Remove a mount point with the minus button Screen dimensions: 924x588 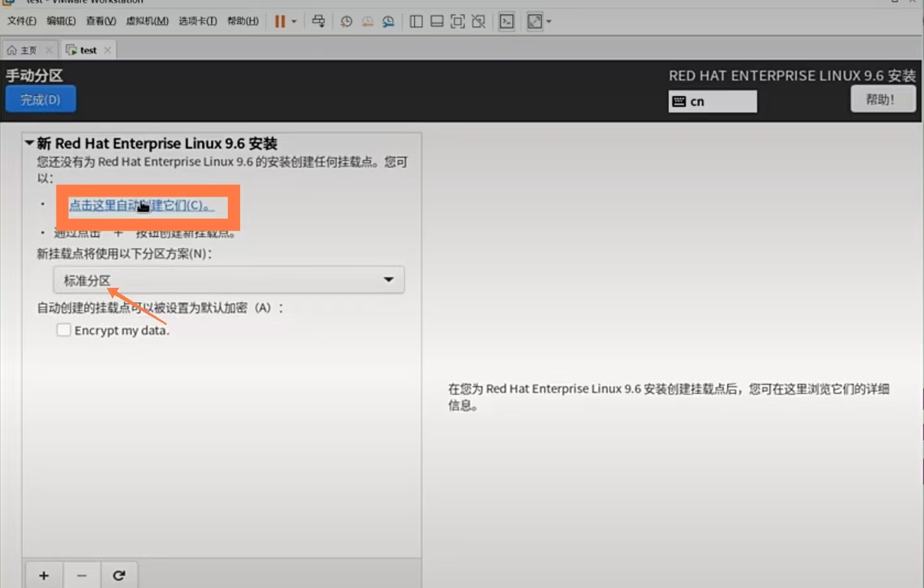pyautogui.click(x=81, y=576)
